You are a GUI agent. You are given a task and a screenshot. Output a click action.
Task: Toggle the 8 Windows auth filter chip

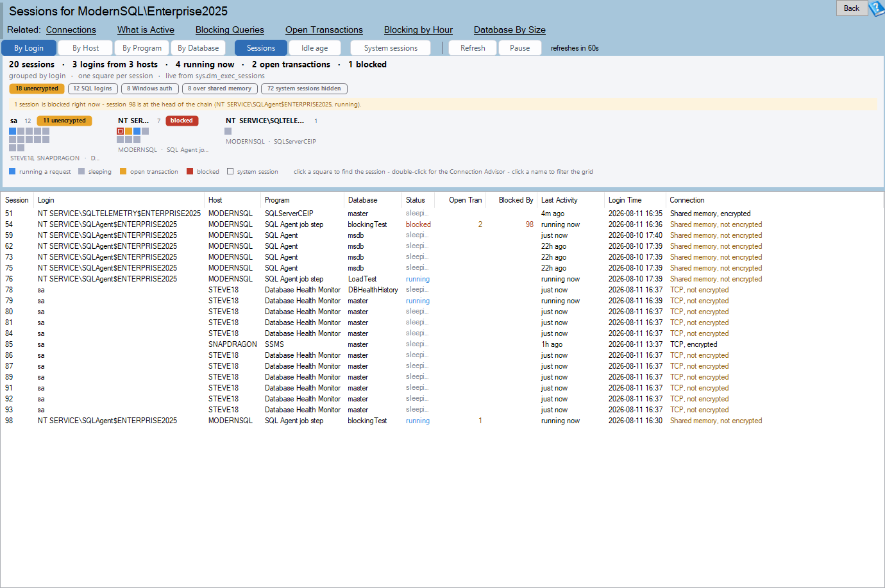(x=149, y=88)
